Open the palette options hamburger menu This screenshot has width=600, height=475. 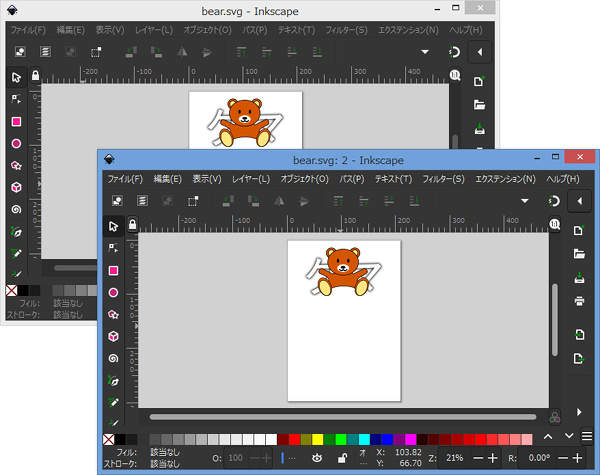click(587, 436)
